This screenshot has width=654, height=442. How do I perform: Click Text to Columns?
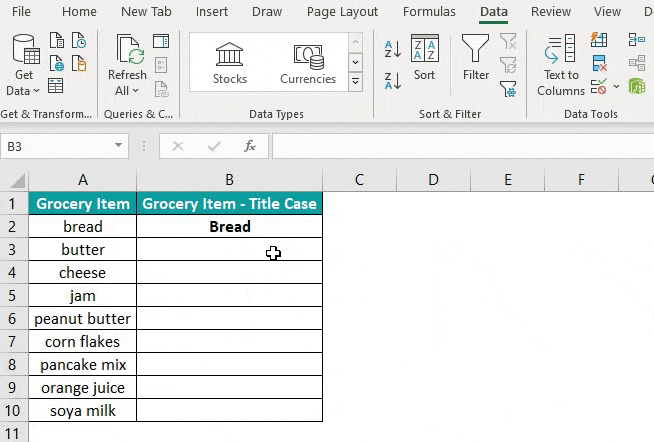tap(561, 65)
